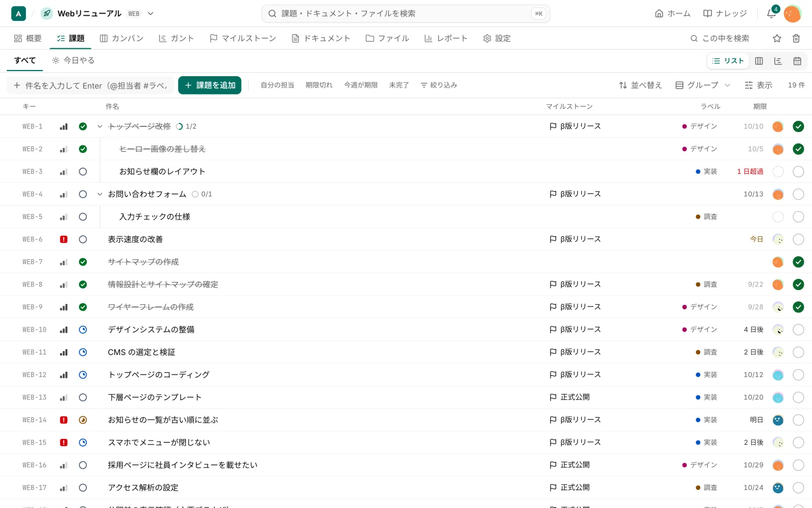The width and height of the screenshot is (812, 508).
Task: Switch to board view icon
Action: point(759,61)
